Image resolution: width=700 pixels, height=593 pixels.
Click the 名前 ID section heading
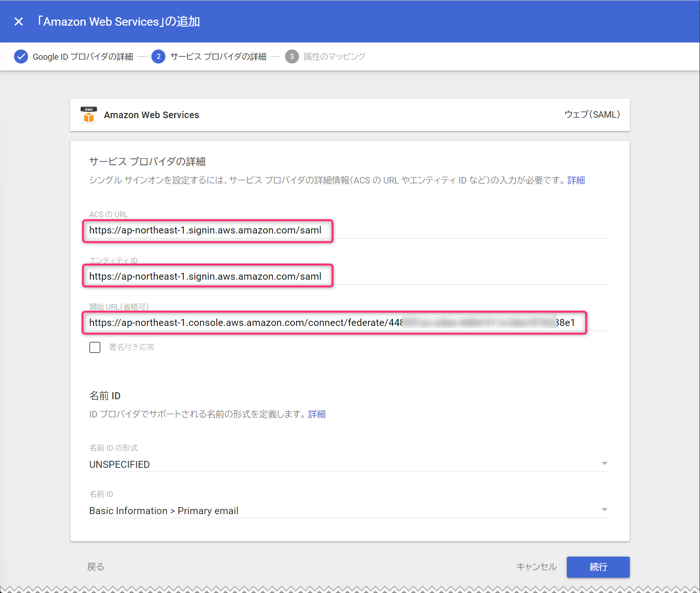[x=105, y=396]
